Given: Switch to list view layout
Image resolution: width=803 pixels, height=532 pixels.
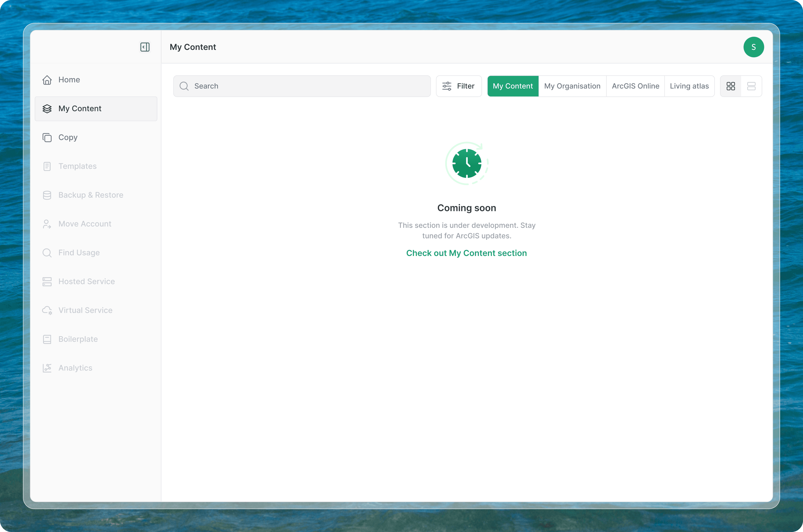Looking at the screenshot, I should (751, 86).
